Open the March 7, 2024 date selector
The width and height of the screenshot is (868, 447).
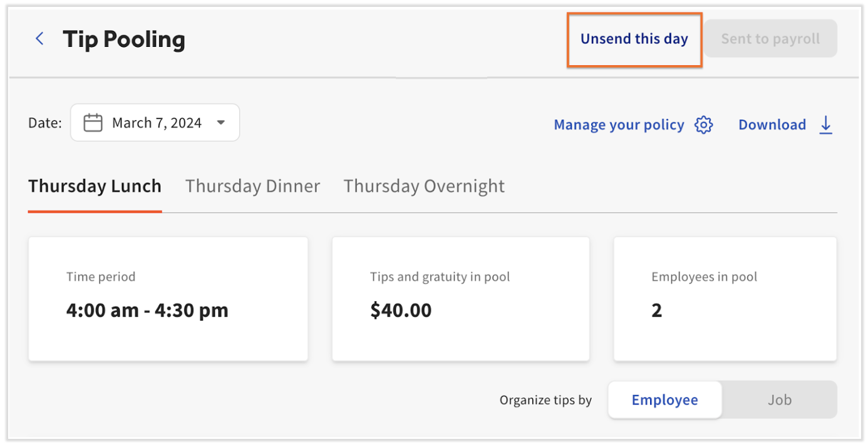(155, 123)
